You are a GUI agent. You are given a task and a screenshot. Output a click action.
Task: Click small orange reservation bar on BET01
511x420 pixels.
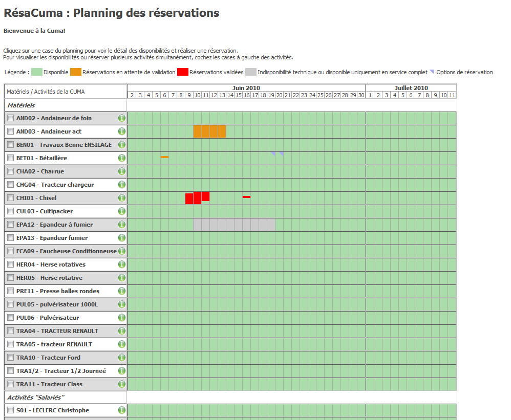tap(164, 157)
